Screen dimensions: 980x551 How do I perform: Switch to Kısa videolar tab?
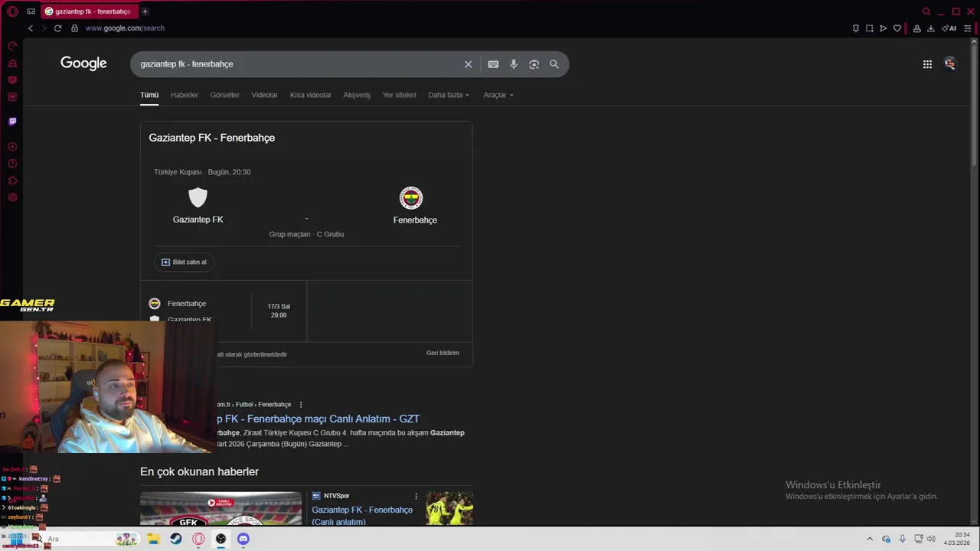[x=310, y=95]
